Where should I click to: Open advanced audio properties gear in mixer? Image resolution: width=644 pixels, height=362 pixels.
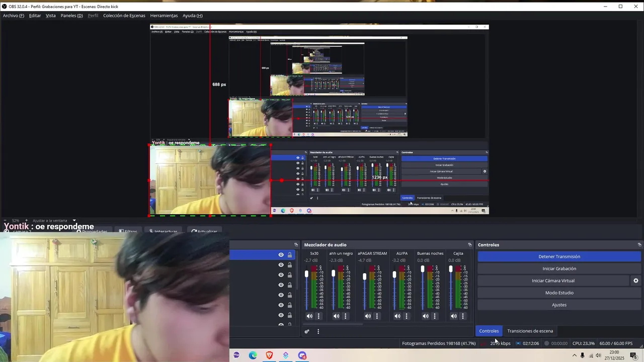(x=307, y=331)
